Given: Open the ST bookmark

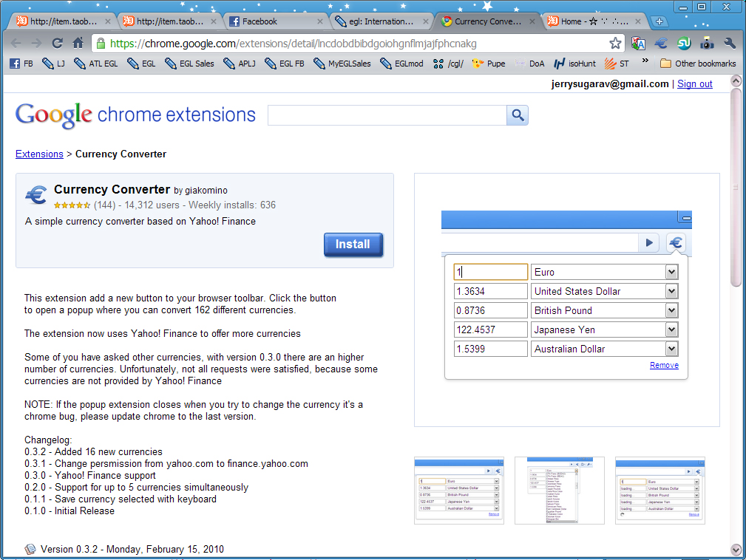Looking at the screenshot, I should click(x=617, y=64).
